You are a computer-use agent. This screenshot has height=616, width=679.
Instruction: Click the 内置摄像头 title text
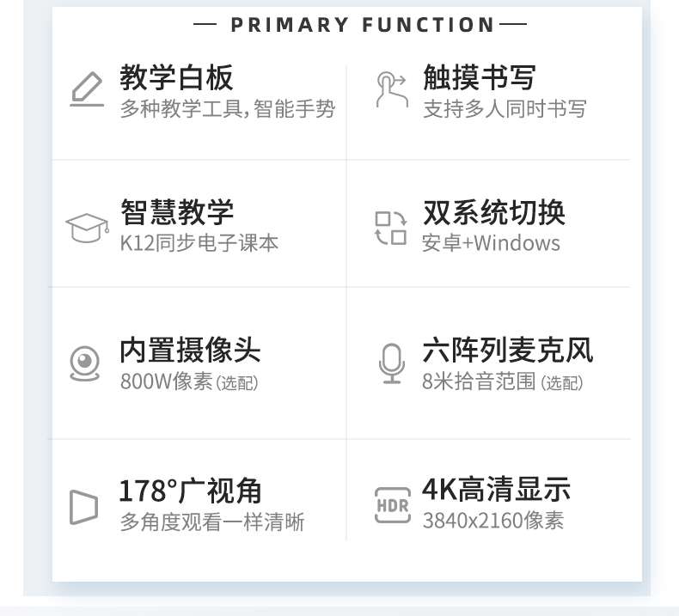(190, 350)
